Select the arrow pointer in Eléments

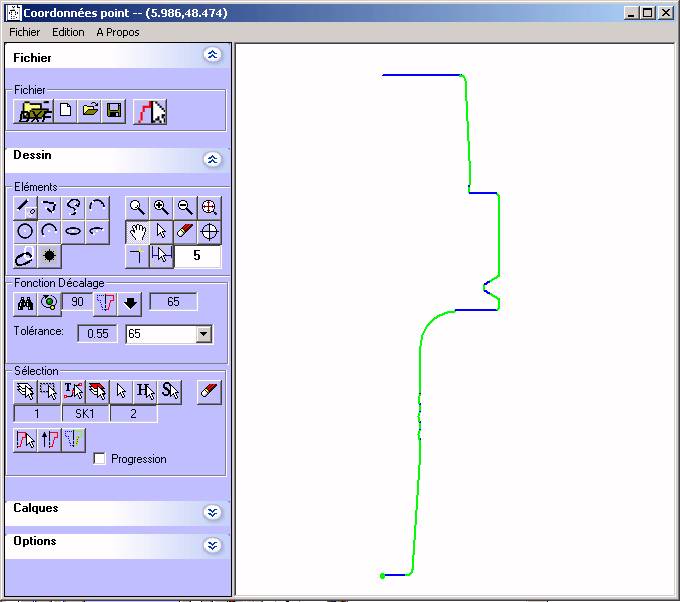pyautogui.click(x=161, y=232)
